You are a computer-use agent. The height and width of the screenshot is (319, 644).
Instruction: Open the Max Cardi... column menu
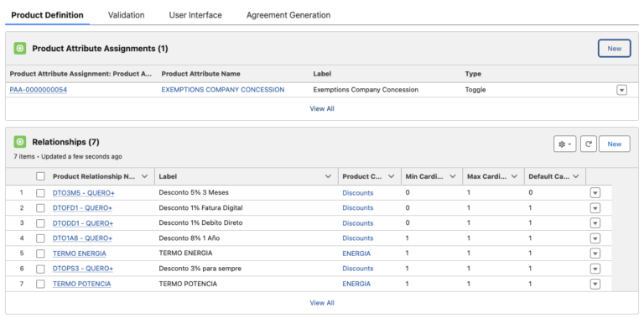[514, 176]
